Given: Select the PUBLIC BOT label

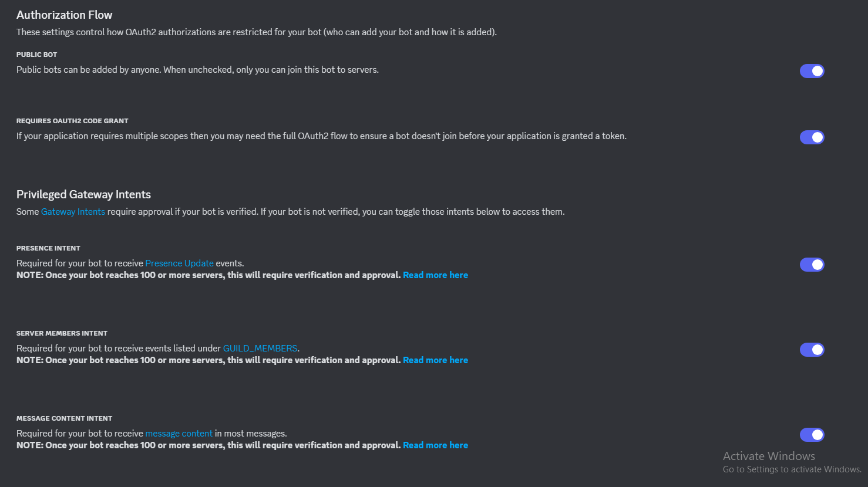Looking at the screenshot, I should [36, 55].
